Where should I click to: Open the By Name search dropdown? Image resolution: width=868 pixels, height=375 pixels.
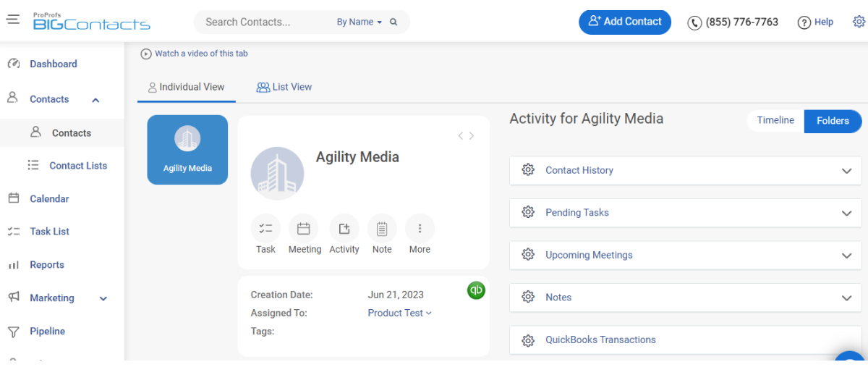[x=359, y=22]
